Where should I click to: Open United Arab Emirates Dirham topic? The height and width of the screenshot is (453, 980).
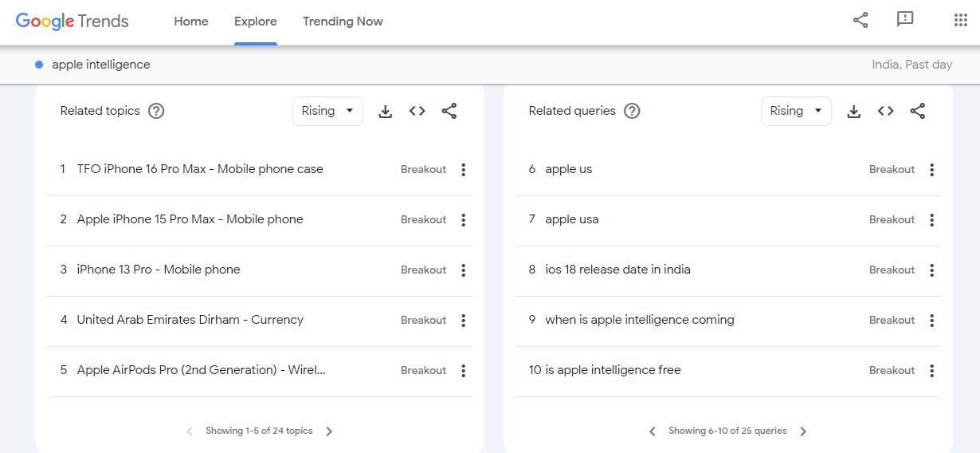(190, 320)
